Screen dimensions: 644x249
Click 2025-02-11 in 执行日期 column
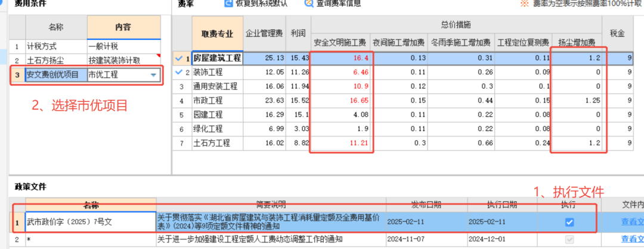pos(501,222)
